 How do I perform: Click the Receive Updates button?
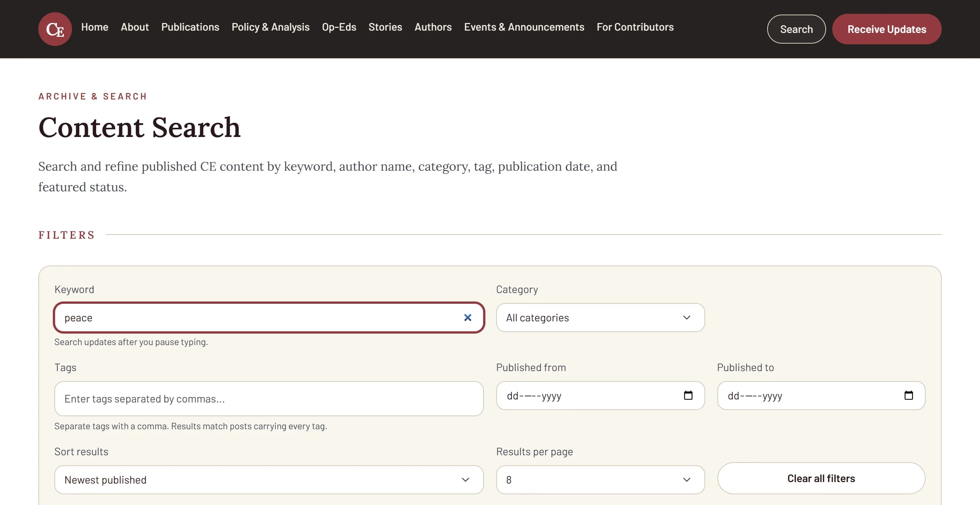point(887,29)
